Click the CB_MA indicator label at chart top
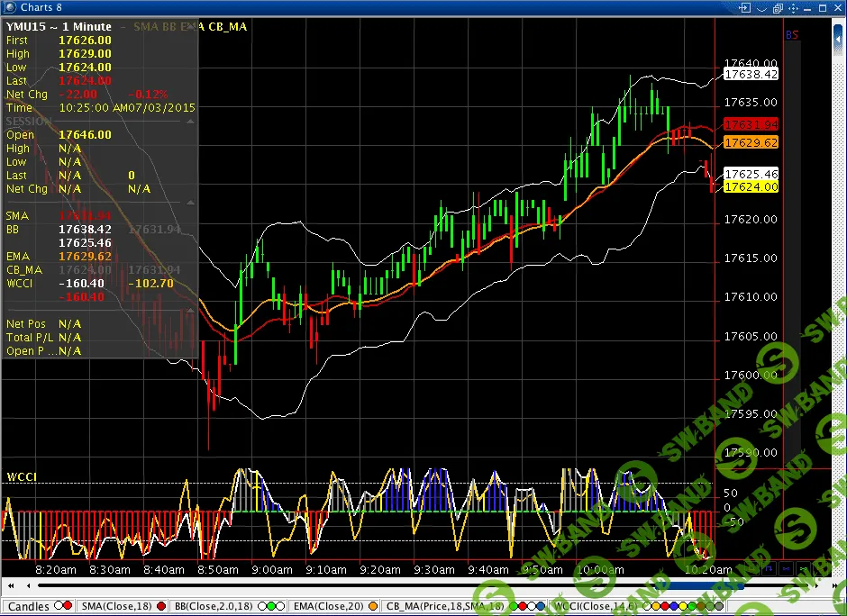The image size is (847, 616). 227,27
